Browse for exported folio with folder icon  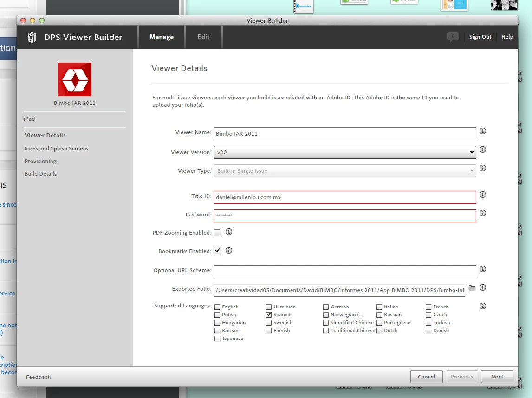[472, 288]
